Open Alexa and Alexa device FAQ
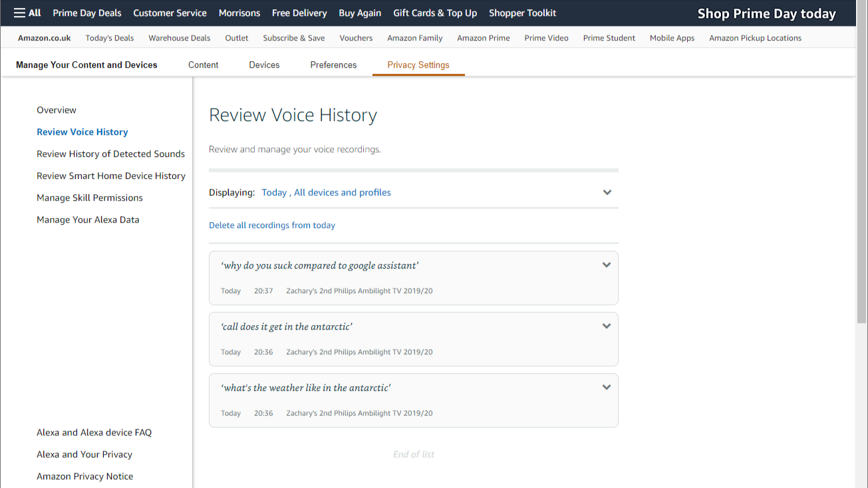 tap(94, 433)
